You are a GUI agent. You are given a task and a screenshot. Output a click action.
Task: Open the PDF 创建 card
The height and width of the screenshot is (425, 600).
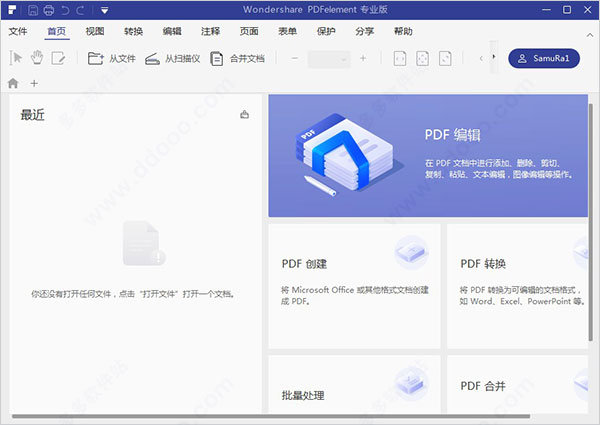coord(354,286)
